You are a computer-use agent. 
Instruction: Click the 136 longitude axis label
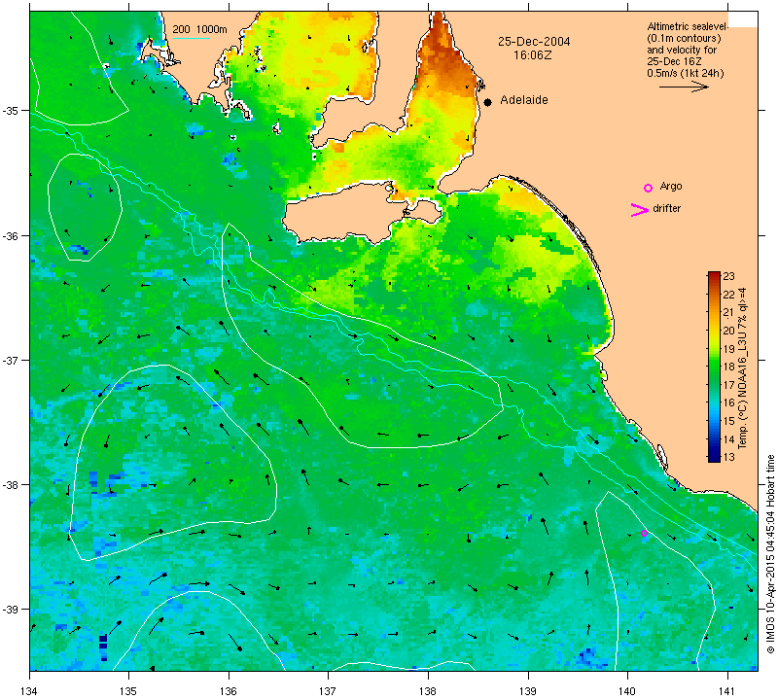229,690
